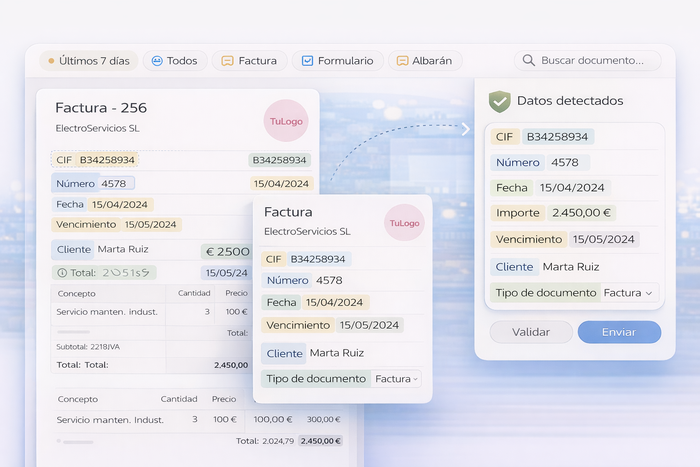The height and width of the screenshot is (467, 700).
Task: Select the Importe 2.450,00 € field
Action: tap(553, 213)
